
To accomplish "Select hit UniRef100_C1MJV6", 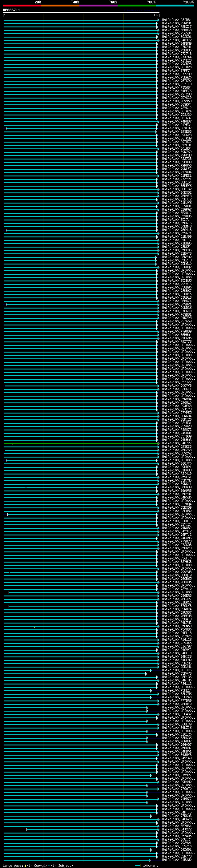I will (176, 203).
